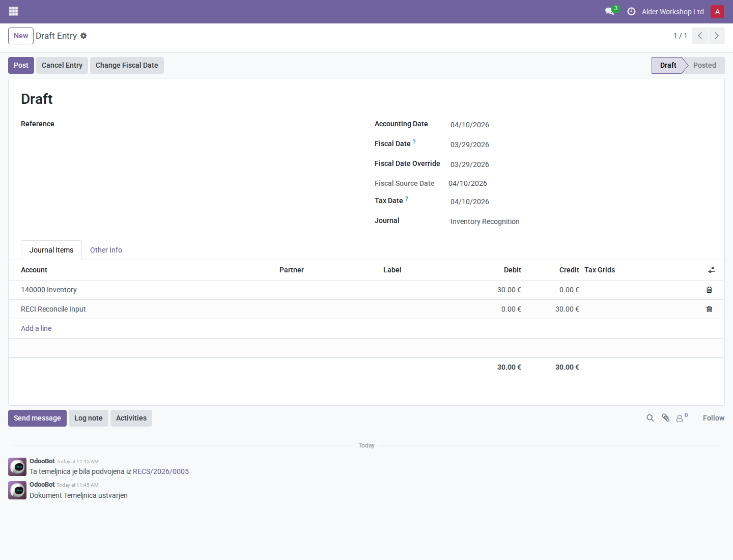The width and height of the screenshot is (733, 560).
Task: Open the main apps grid menu
Action: [14, 11]
